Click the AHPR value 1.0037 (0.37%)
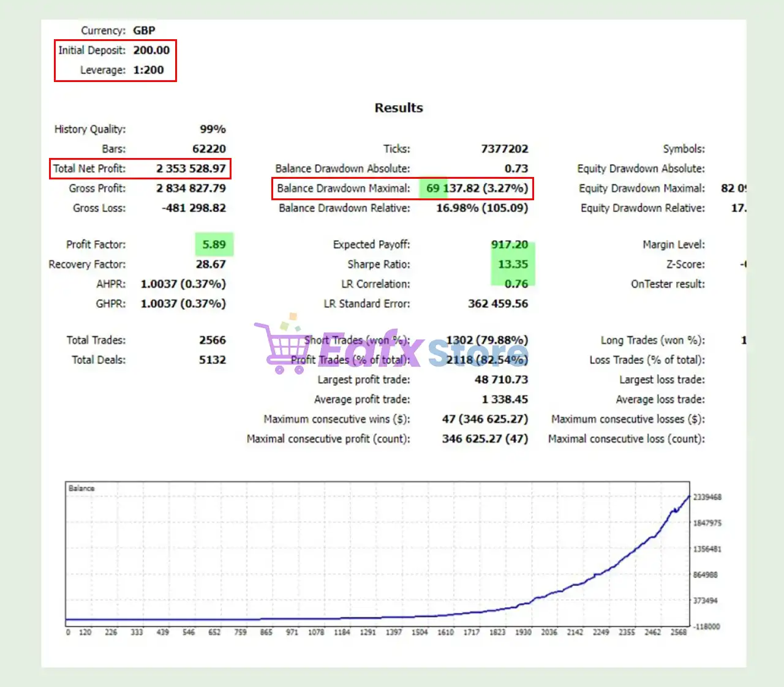The height and width of the screenshot is (687, 784). 183,284
